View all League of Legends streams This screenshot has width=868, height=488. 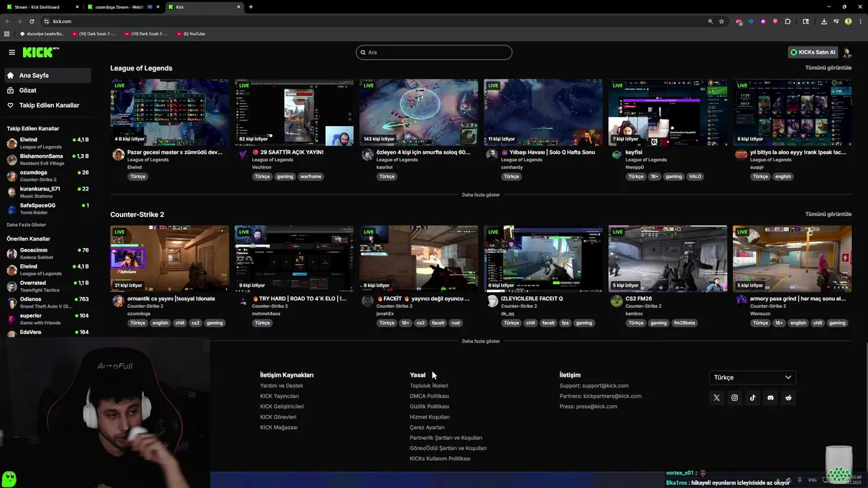click(x=828, y=68)
